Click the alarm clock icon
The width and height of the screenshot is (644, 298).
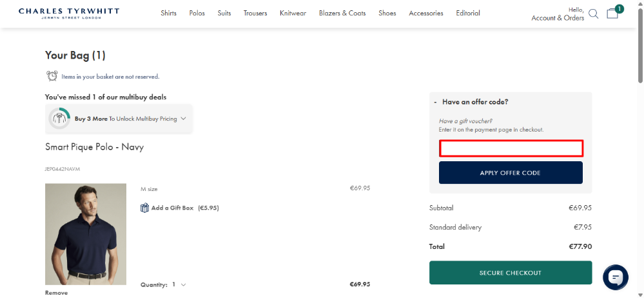point(52,76)
